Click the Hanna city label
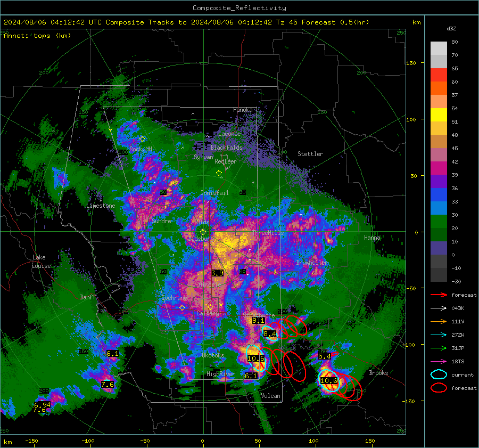The width and height of the screenshot is (479, 448). click(372, 238)
